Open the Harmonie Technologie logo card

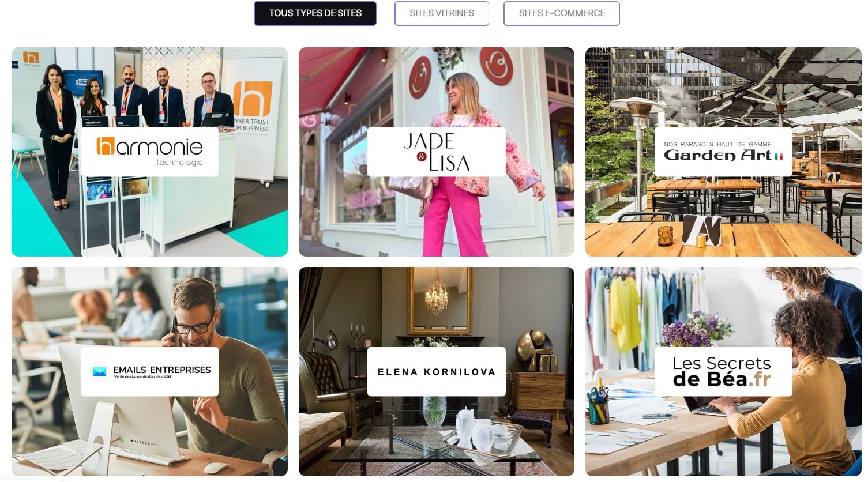[149, 152]
